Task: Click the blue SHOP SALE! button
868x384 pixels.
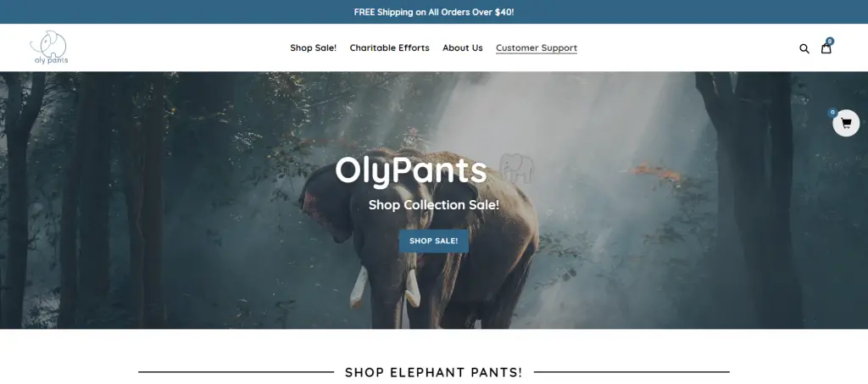Action: (433, 241)
